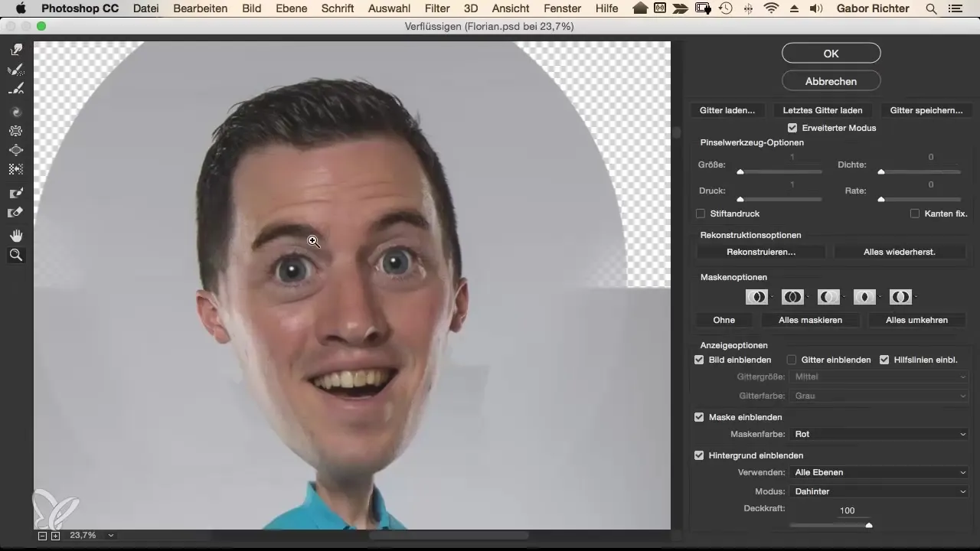
Task: Click the Add to Selection mask icon
Action: [x=792, y=296]
